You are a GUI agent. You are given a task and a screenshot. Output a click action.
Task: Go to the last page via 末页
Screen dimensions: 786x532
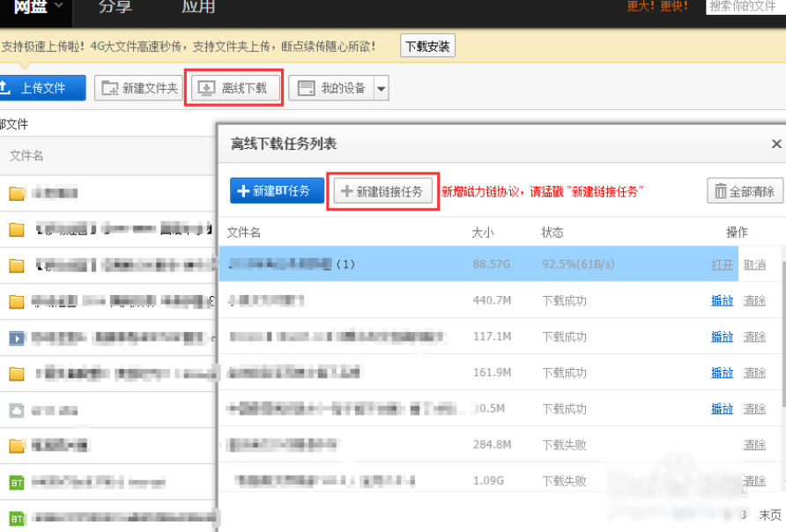tap(770, 514)
